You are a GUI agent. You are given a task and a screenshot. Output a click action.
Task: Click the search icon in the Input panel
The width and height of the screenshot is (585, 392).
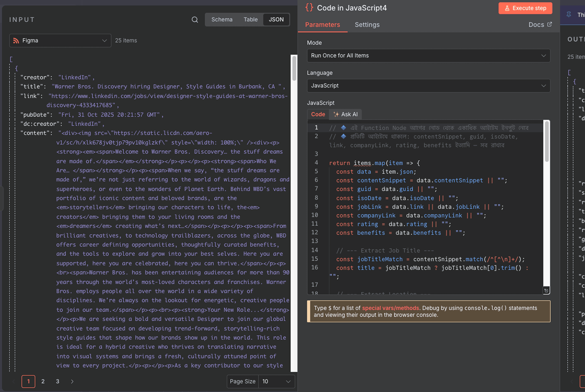pyautogui.click(x=195, y=19)
